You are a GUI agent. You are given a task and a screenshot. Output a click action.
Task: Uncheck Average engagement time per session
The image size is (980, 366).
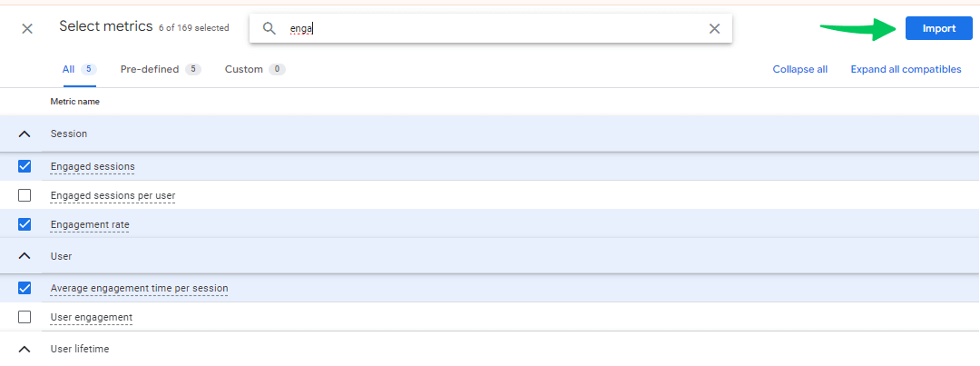[24, 288]
